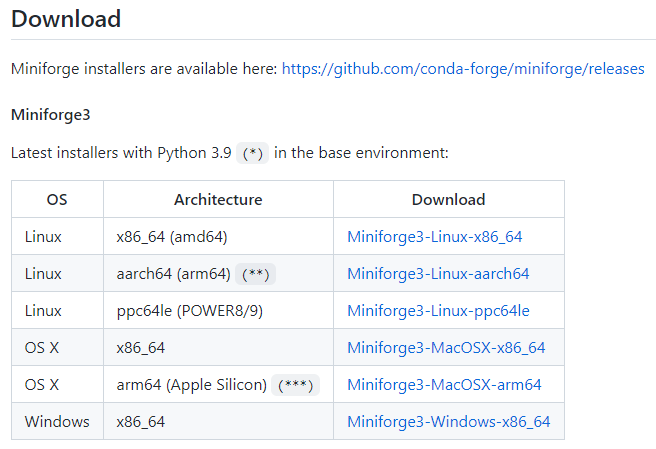Click the Download column header in the table
The width and height of the screenshot is (656, 449).
(x=448, y=200)
